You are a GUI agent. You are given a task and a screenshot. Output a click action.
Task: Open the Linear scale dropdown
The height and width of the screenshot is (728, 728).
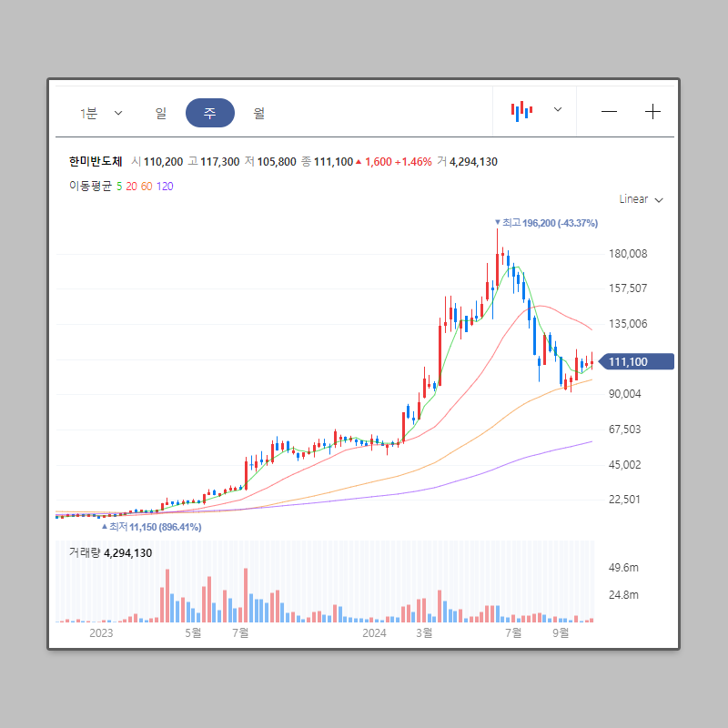641,199
